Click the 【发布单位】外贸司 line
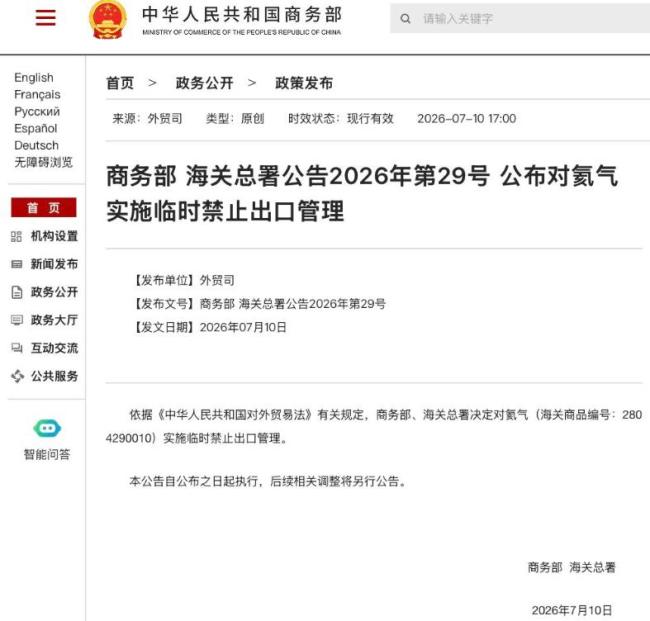The width and height of the screenshot is (650, 621). [182, 280]
